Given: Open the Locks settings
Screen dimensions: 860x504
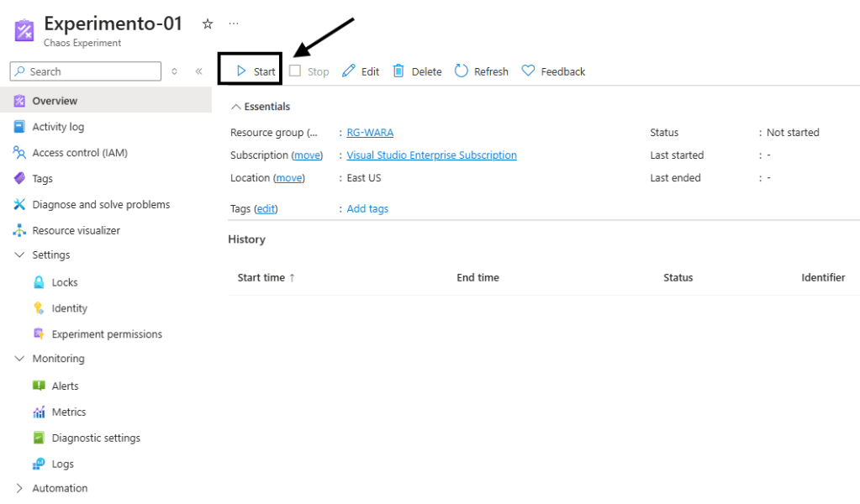Looking at the screenshot, I should [65, 282].
